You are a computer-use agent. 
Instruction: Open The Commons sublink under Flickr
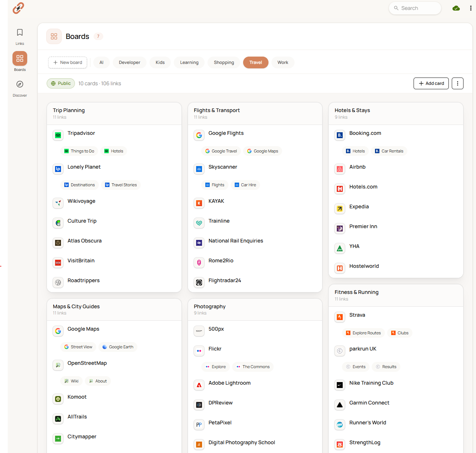(253, 367)
